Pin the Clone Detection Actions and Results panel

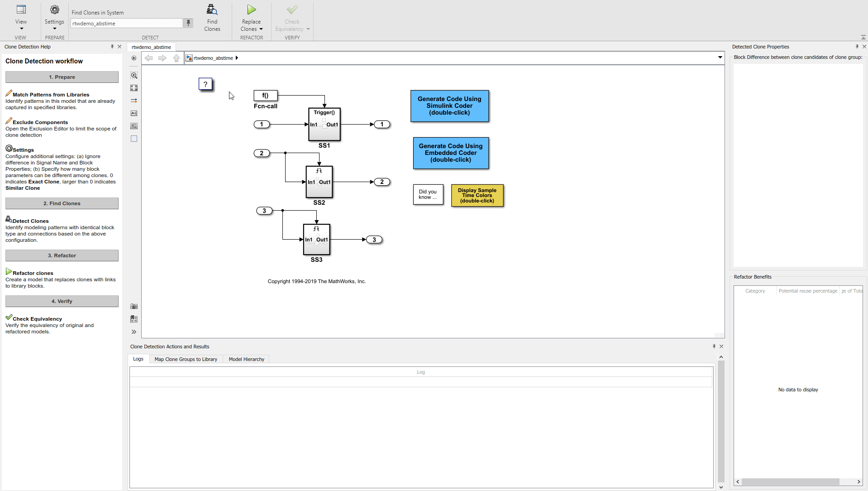click(714, 347)
